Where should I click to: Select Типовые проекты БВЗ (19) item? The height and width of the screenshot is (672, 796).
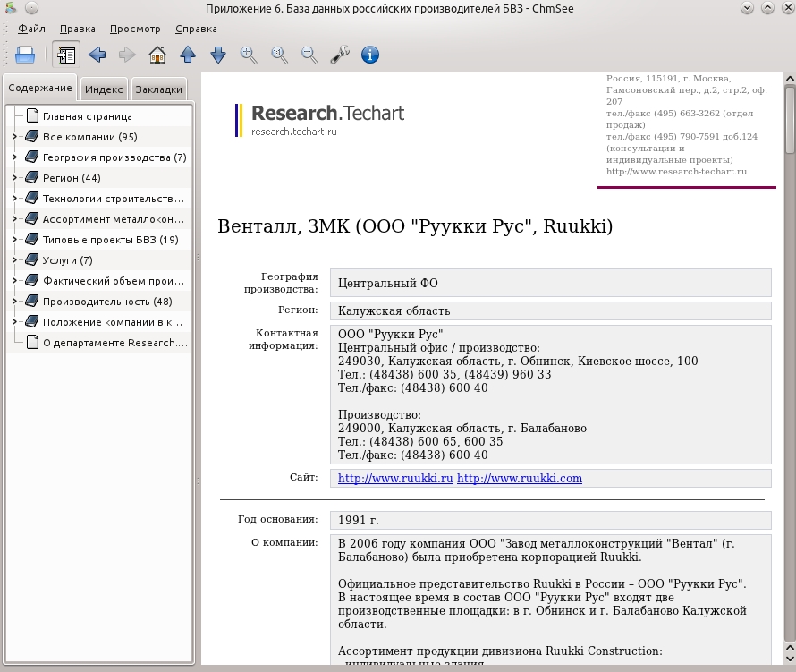(x=111, y=239)
